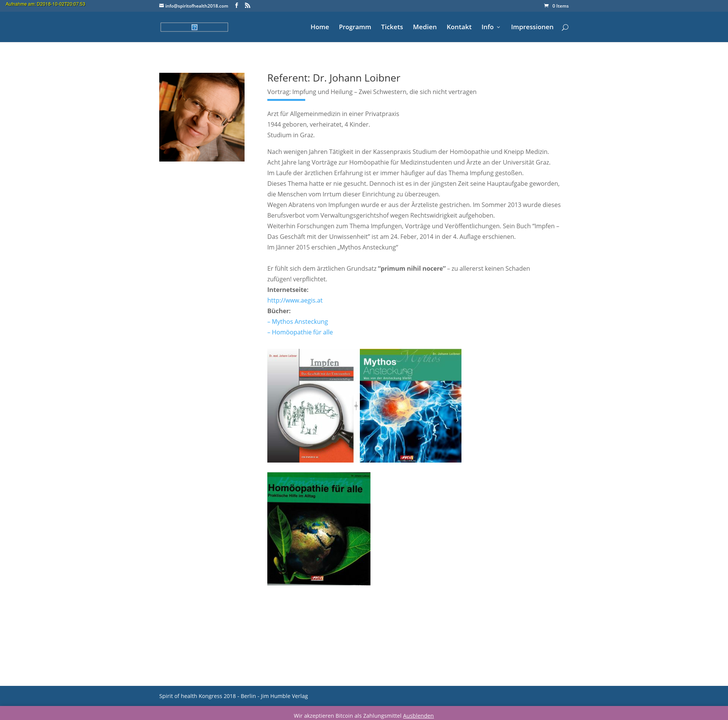Screen dimensions: 728x720
Task: Open the Programm menu item
Action: [355, 27]
